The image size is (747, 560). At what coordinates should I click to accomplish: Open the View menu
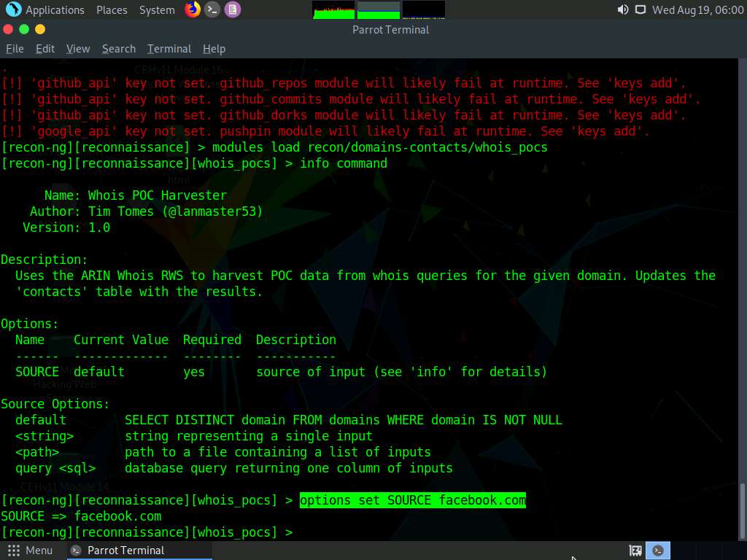pos(78,49)
